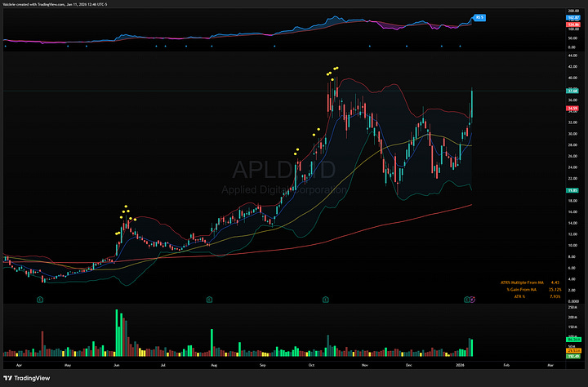This screenshot has width=588, height=387.
Task: Click the 0.0000 price axis value
Action: (573, 301)
